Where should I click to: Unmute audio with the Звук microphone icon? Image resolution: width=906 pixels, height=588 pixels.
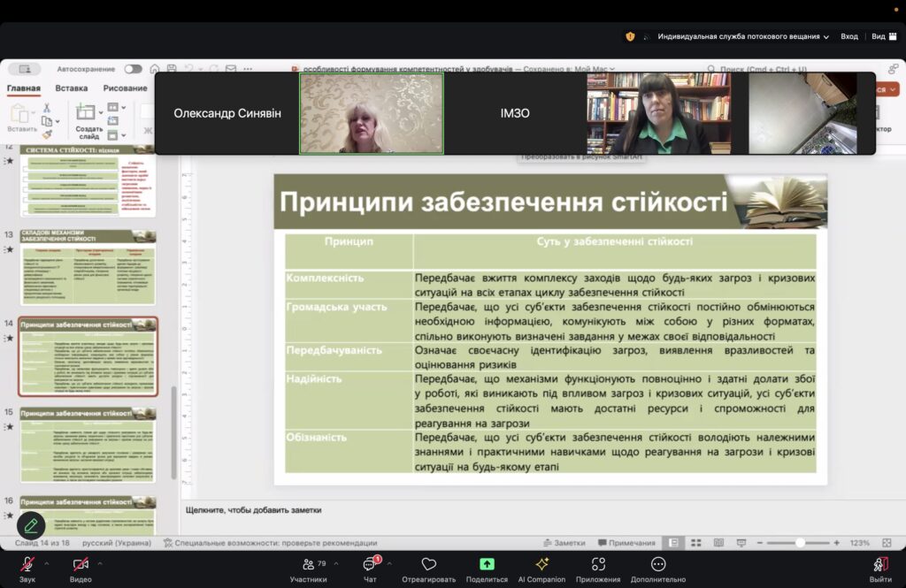pos(27,564)
